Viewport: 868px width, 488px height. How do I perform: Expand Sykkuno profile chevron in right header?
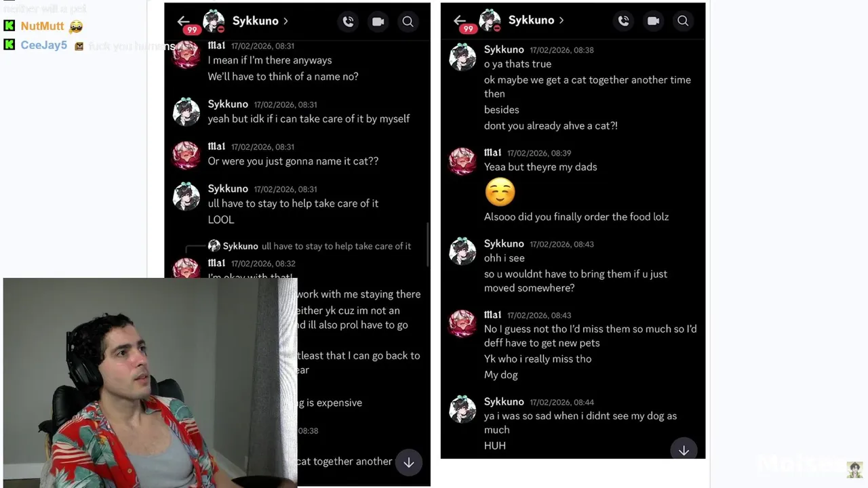[x=561, y=20]
